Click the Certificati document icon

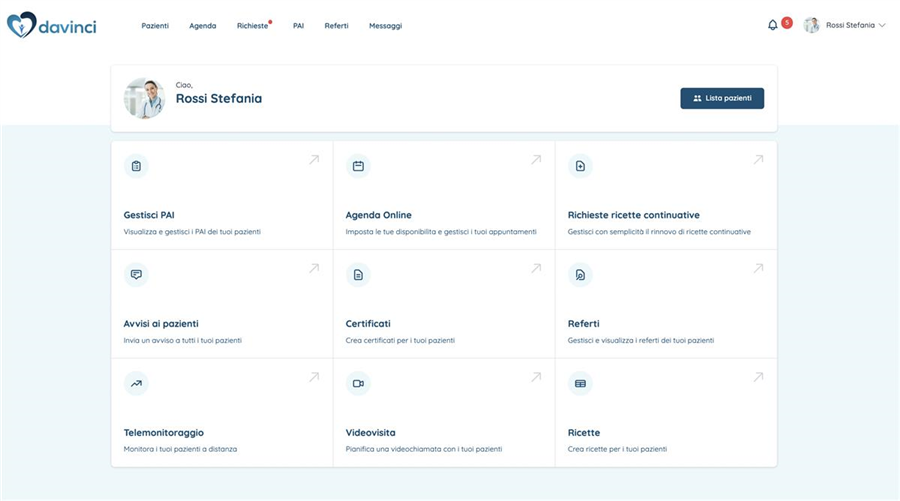click(358, 274)
